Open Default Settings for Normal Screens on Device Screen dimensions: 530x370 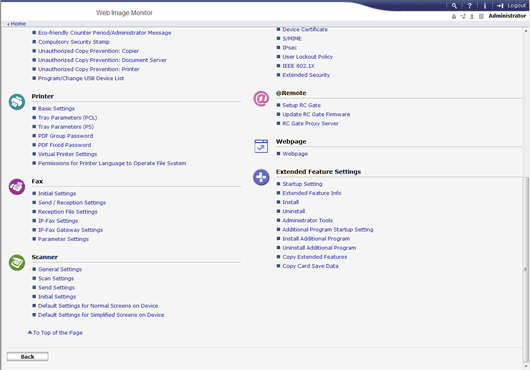pyautogui.click(x=98, y=306)
